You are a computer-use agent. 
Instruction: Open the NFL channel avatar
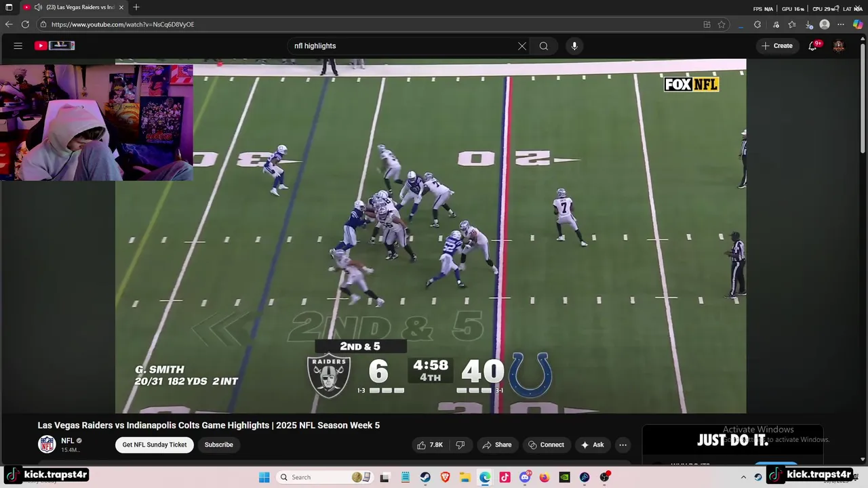click(x=47, y=445)
